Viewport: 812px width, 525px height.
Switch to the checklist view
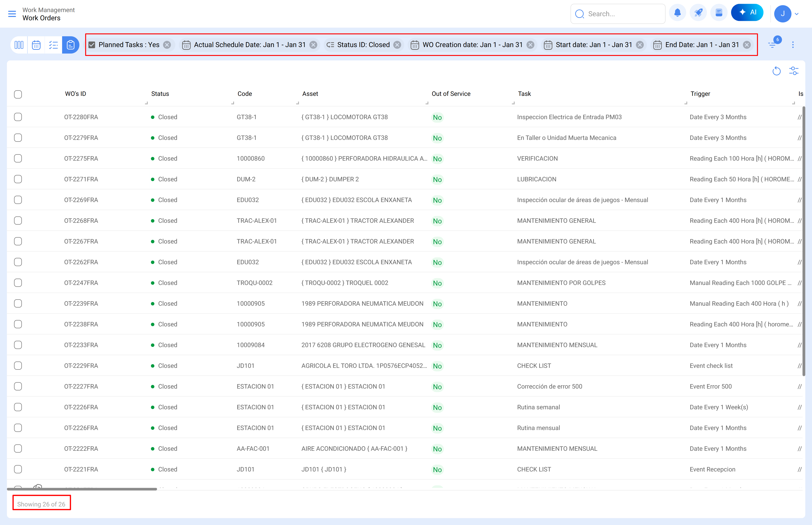[54, 45]
